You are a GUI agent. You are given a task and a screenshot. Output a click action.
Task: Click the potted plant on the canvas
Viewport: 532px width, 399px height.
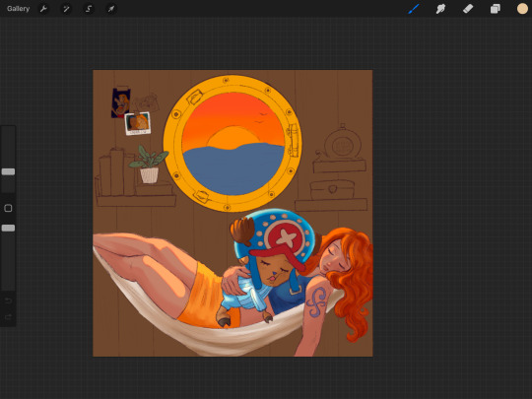pos(149,165)
